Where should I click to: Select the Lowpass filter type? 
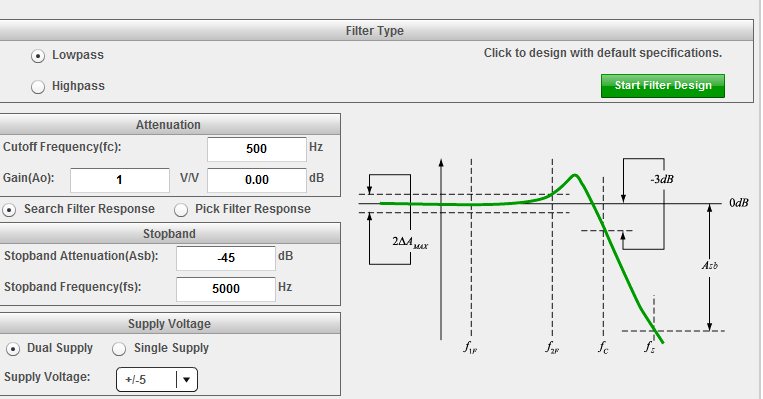coord(38,56)
